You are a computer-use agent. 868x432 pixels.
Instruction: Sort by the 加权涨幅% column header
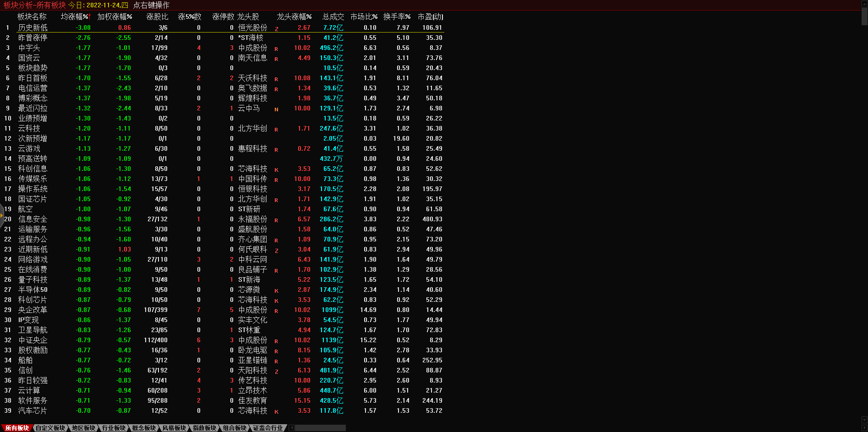(115, 16)
